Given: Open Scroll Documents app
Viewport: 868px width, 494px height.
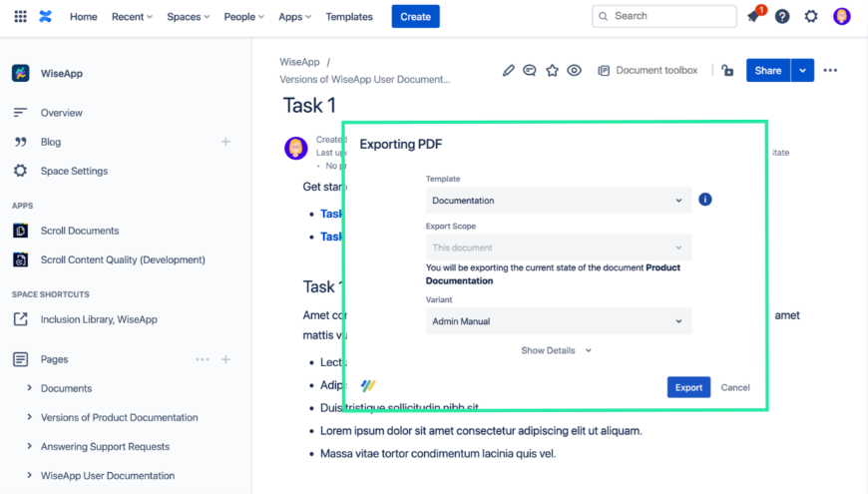Looking at the screenshot, I should coord(80,231).
